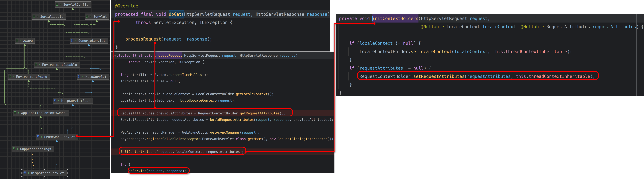Click processRequest call inside doGet body
The width and height of the screenshot is (644, 179).
point(143,39)
